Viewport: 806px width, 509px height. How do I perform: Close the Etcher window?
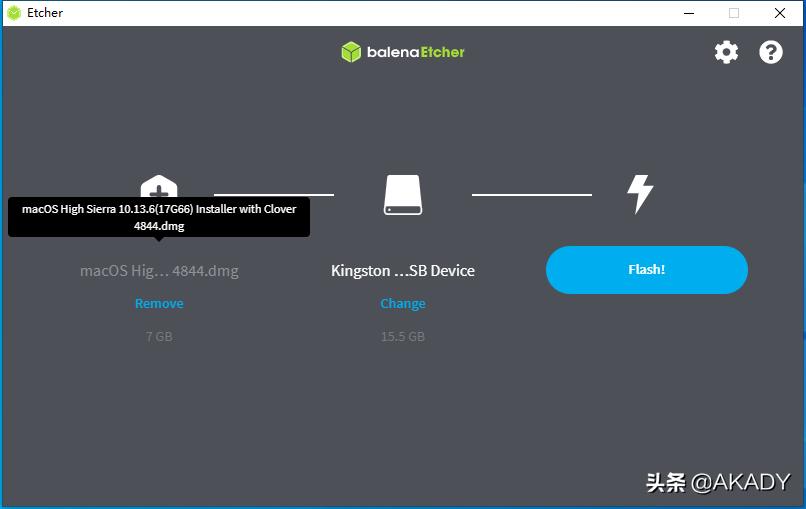[x=780, y=13]
